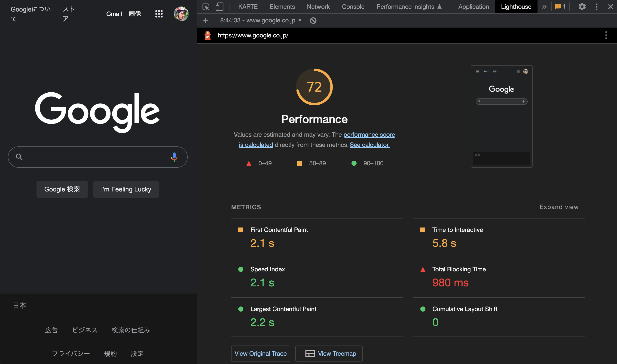Open the 検索の仕組み footer link

pyautogui.click(x=131, y=330)
